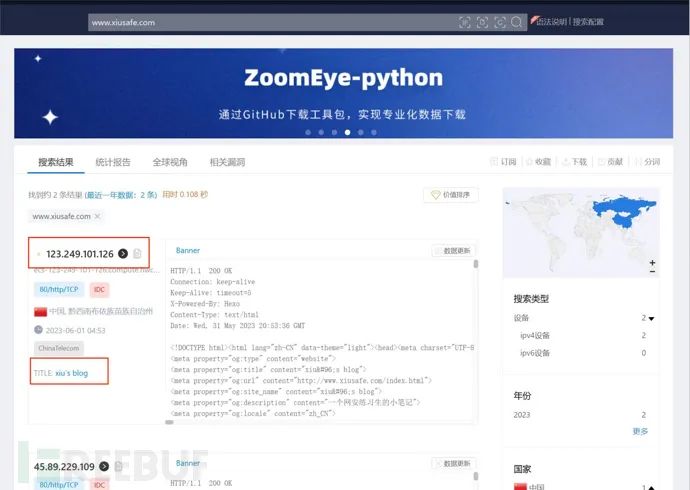The height and width of the screenshot is (490, 690).
Task: Click the arrow icon next to 45.89.229.109
Action: pyautogui.click(x=104, y=466)
